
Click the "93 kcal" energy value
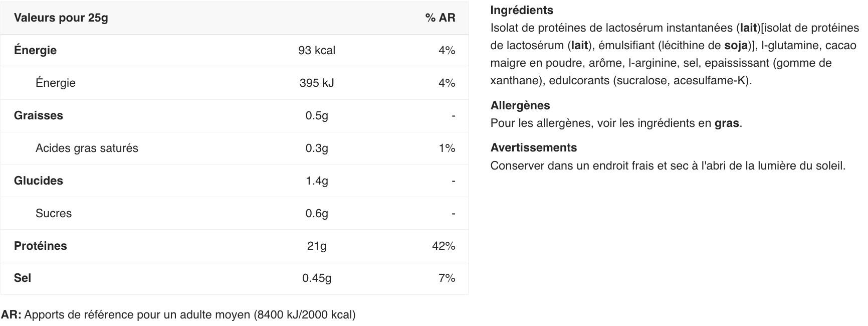[317, 50]
